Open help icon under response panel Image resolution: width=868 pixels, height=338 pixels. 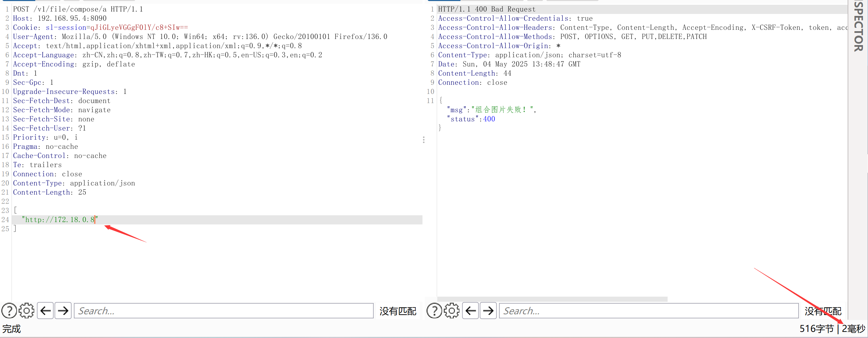pos(434,311)
